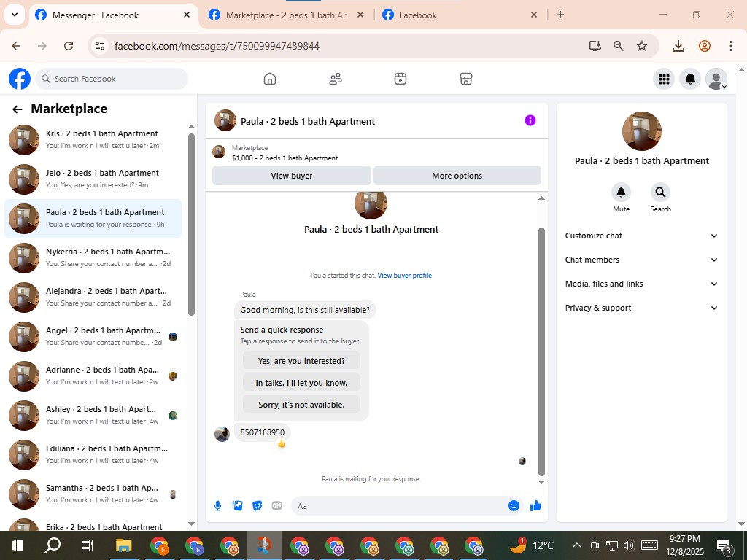
Task: Open the Friends icon in top navigation
Action: (x=336, y=79)
